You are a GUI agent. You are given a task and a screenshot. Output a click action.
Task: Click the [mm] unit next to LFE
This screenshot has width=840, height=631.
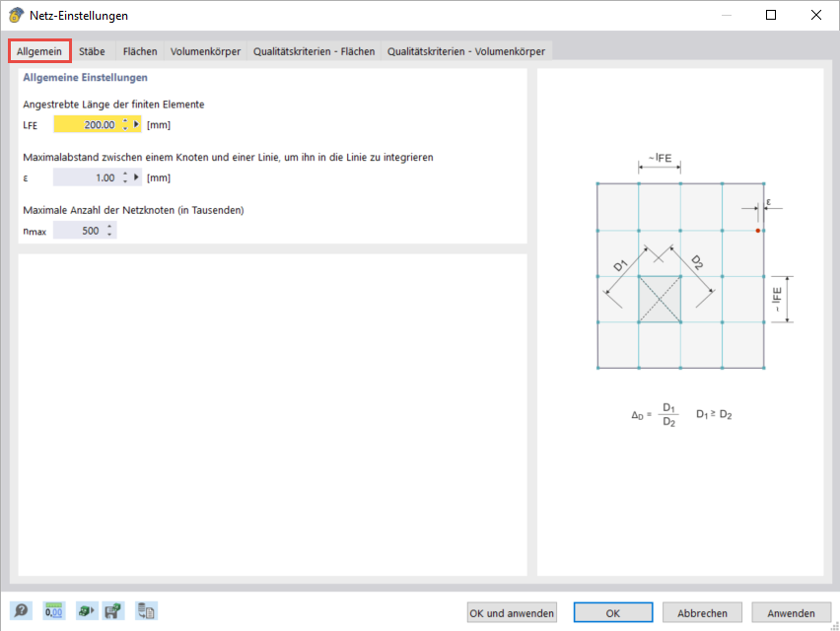pyautogui.click(x=159, y=125)
